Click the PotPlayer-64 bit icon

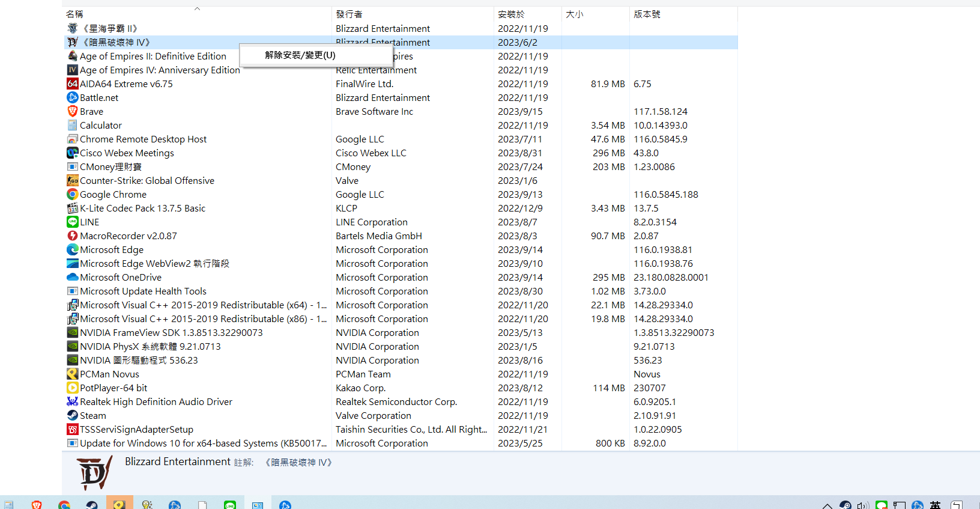click(73, 388)
